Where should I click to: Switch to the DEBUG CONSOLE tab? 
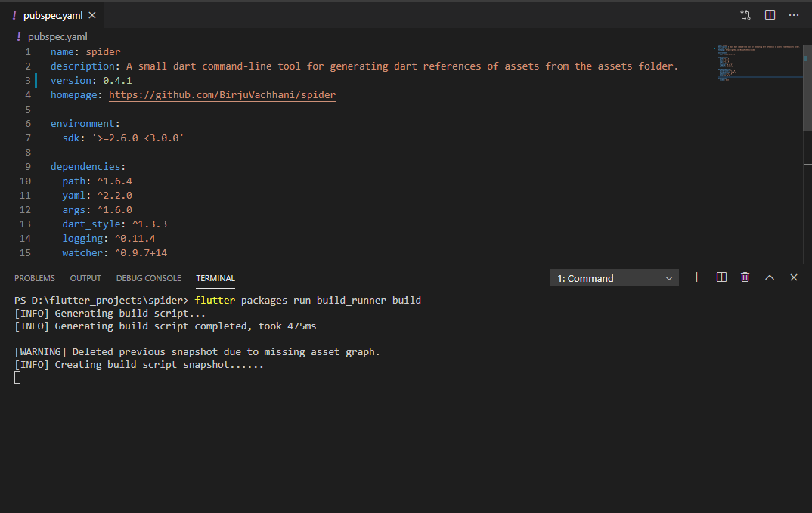point(148,277)
